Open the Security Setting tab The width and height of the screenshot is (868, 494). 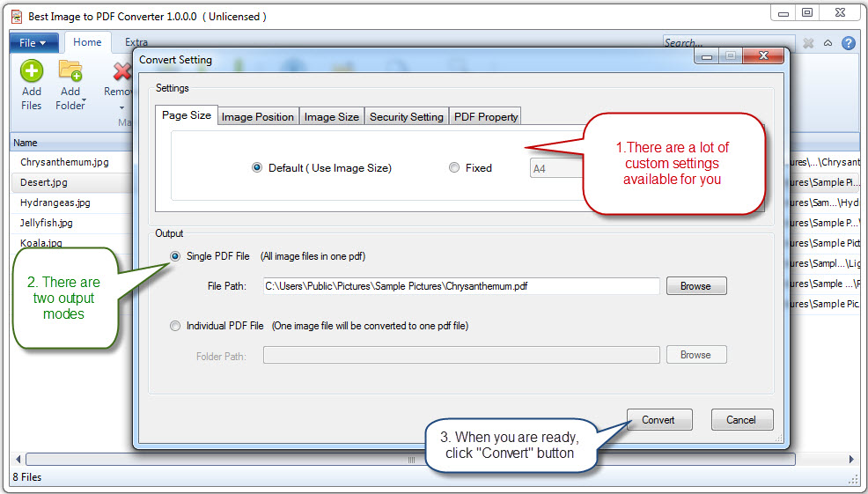point(407,117)
